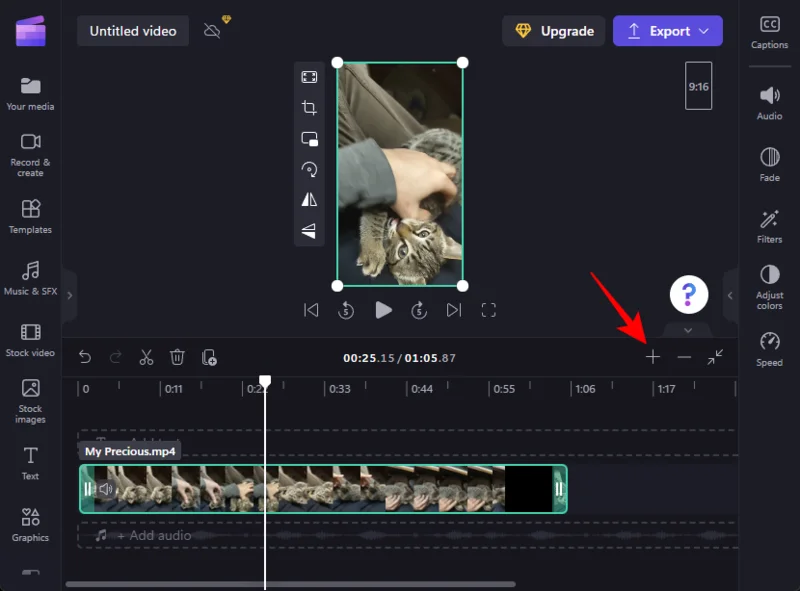Toggle fullscreen preview mode
Screen dimensions: 800x591
489,310
